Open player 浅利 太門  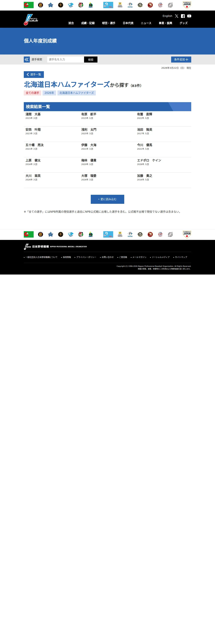point(89,130)
